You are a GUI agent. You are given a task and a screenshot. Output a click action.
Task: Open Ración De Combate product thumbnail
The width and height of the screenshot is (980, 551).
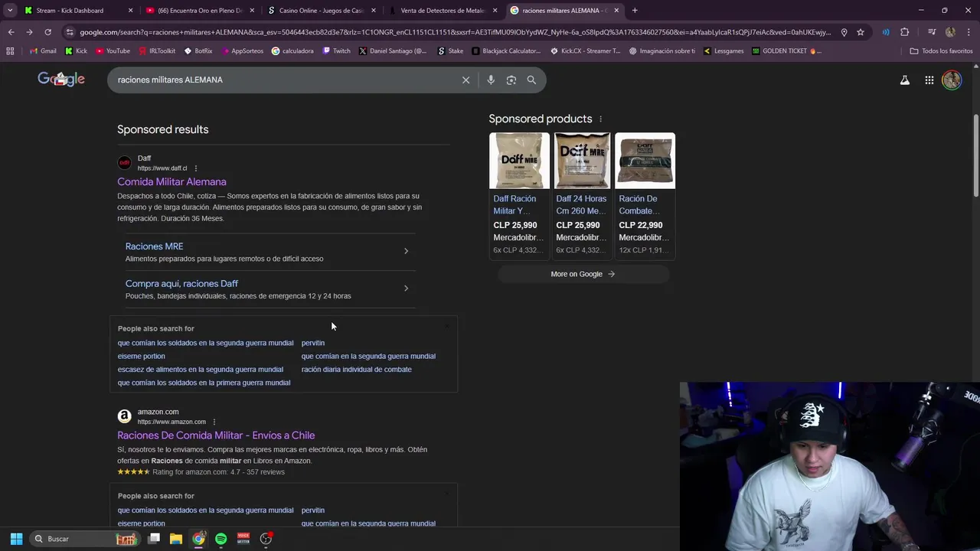pos(645,161)
